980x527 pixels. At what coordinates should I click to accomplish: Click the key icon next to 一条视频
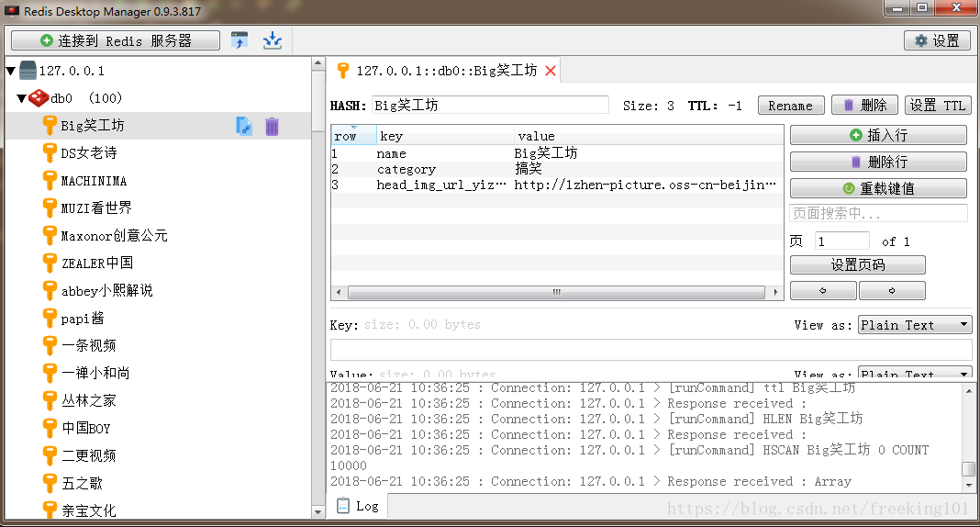(50, 346)
